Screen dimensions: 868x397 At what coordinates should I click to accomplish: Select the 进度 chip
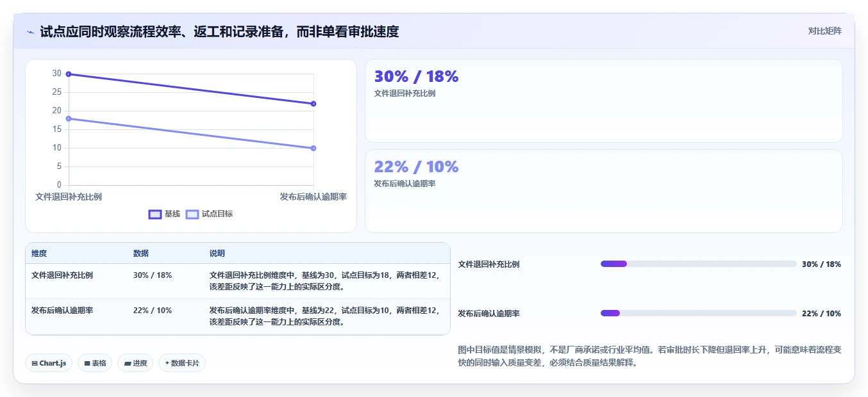click(x=135, y=363)
